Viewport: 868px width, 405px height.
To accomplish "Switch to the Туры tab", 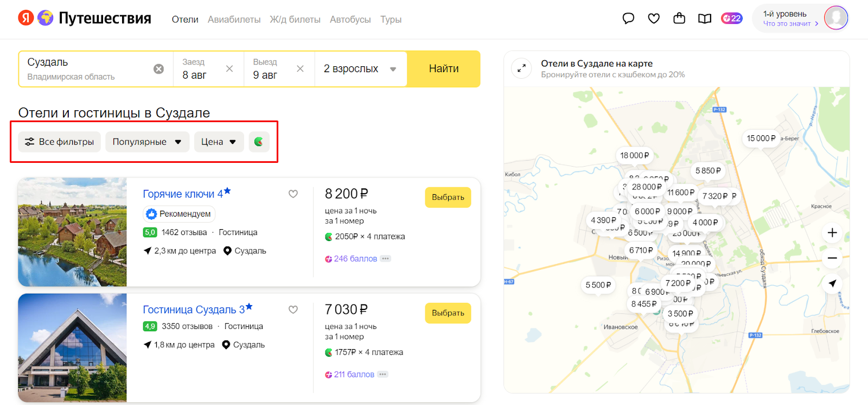I will coord(391,20).
